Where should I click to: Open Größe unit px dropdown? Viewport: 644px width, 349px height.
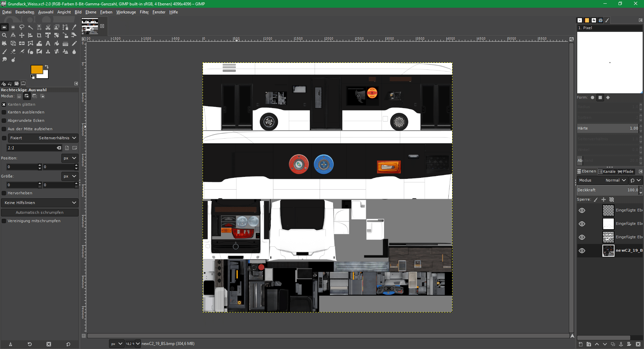pos(70,176)
